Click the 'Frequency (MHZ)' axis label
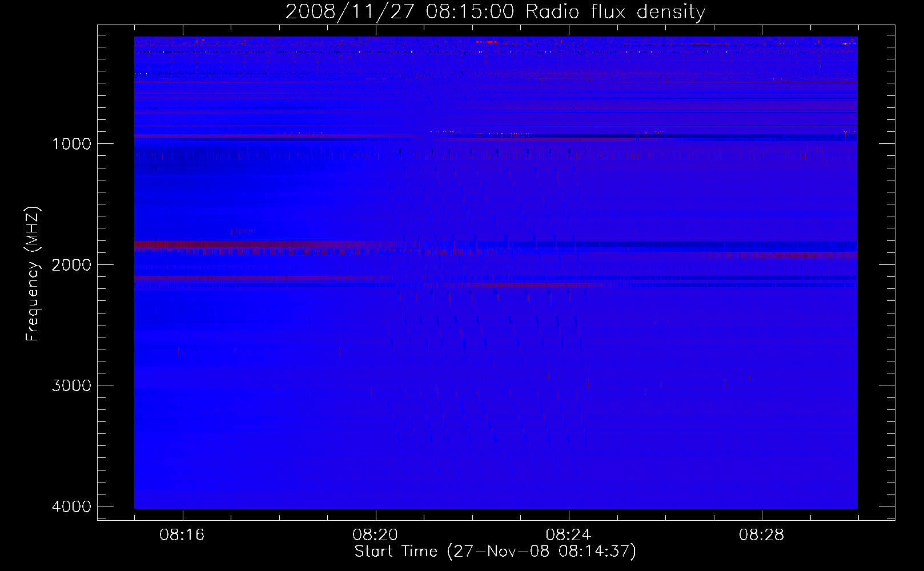Image resolution: width=924 pixels, height=571 pixels. tap(33, 274)
